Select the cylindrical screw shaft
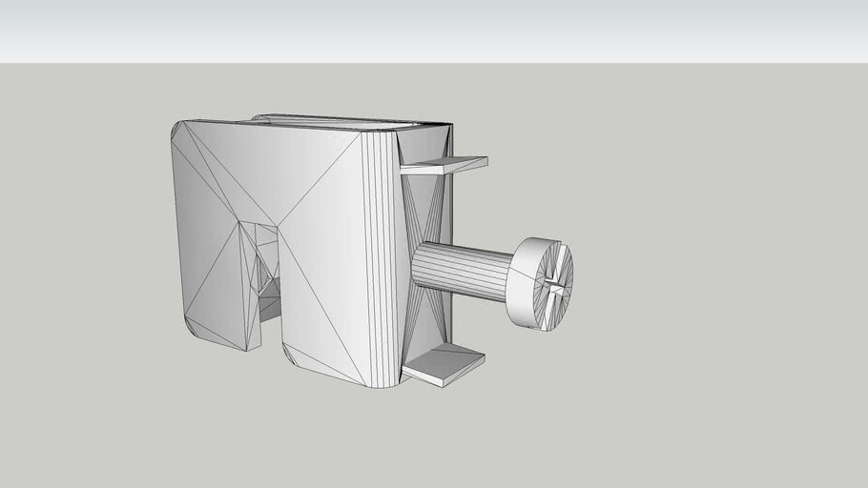Screen dimensions: 868x488 463,271
